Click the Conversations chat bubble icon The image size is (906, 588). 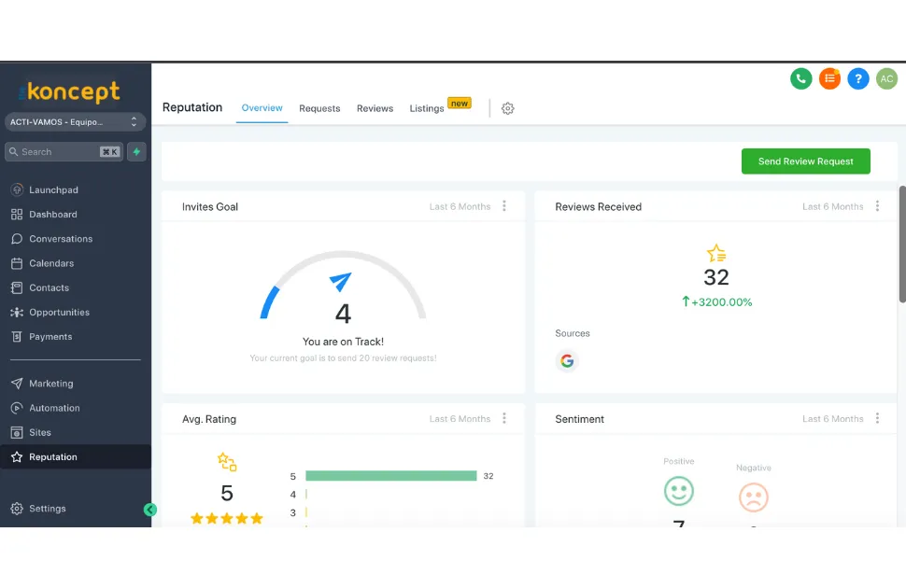[17, 239]
